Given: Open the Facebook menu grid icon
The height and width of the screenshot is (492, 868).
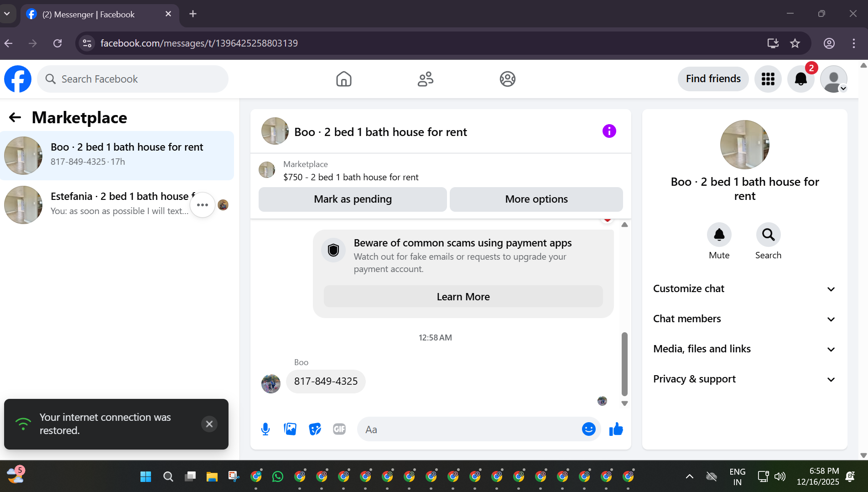Looking at the screenshot, I should pos(768,79).
